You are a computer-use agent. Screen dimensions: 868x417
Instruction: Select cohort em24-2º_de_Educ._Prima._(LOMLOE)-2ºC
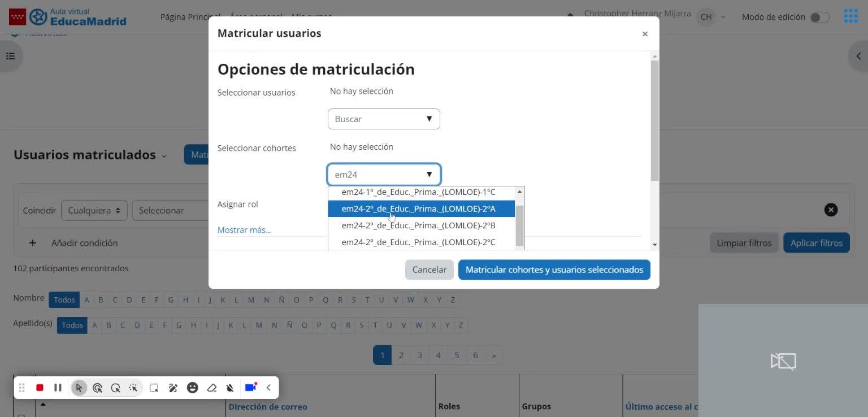click(x=422, y=242)
